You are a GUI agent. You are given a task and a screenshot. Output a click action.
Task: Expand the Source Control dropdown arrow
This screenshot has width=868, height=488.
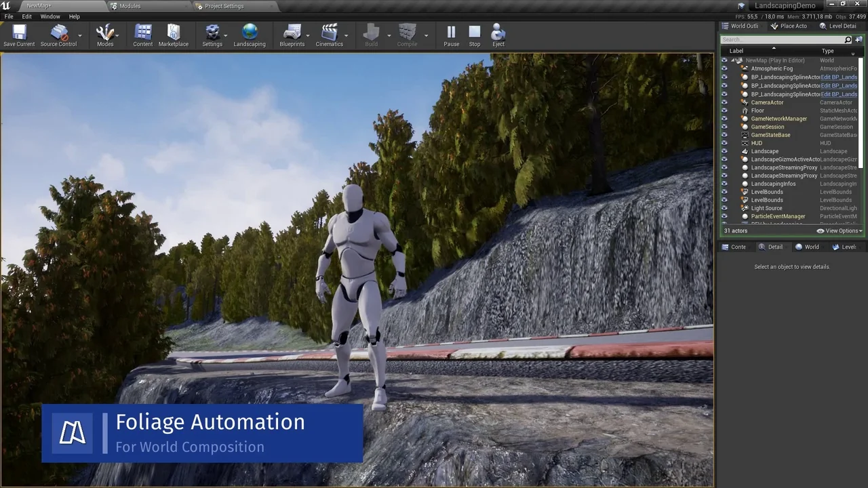pos(80,35)
